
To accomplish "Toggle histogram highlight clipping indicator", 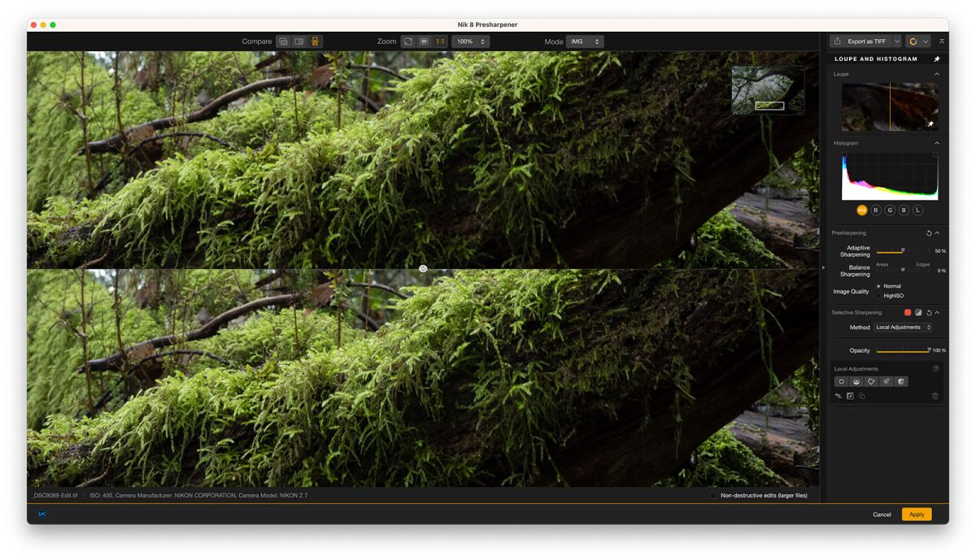I will pyautogui.click(x=935, y=154).
